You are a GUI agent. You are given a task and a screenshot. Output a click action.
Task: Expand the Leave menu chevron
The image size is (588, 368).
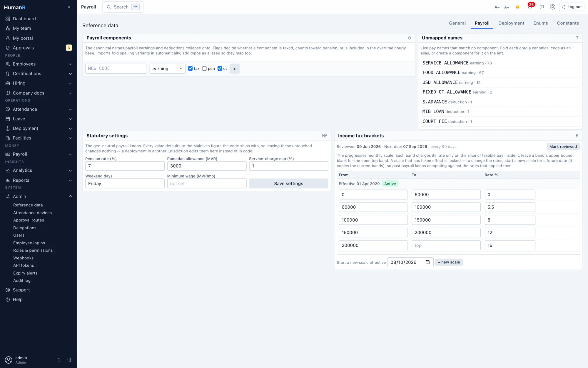(x=71, y=119)
